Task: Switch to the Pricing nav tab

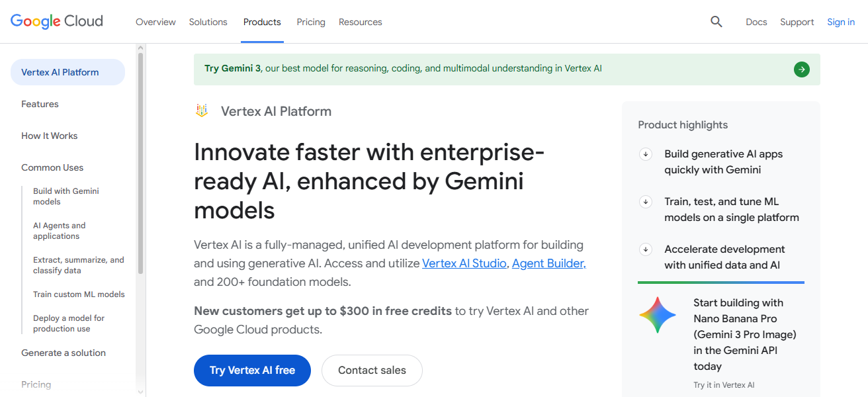Action: tap(310, 21)
